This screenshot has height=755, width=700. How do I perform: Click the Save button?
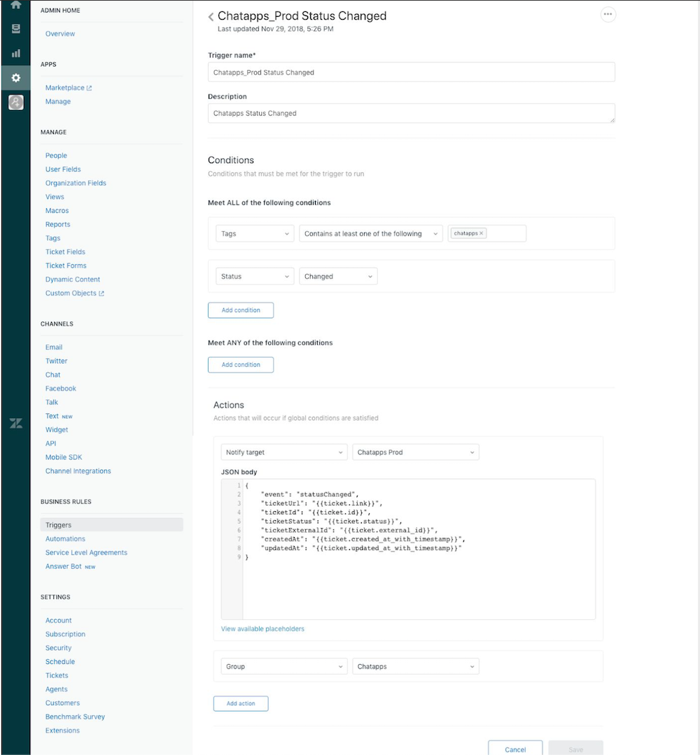575,749
